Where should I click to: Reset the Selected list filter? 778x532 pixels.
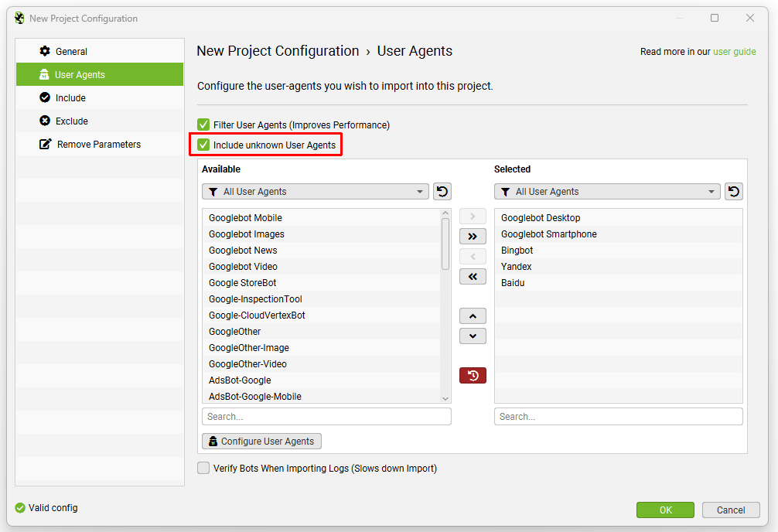(734, 192)
